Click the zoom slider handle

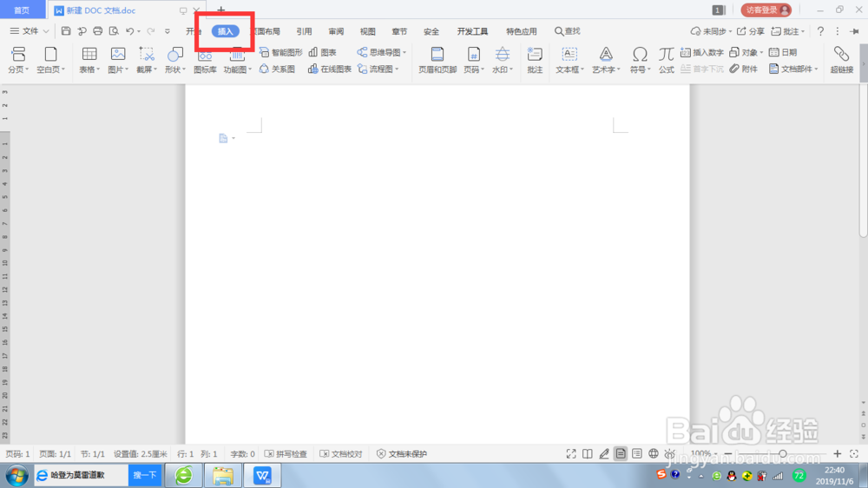782,453
